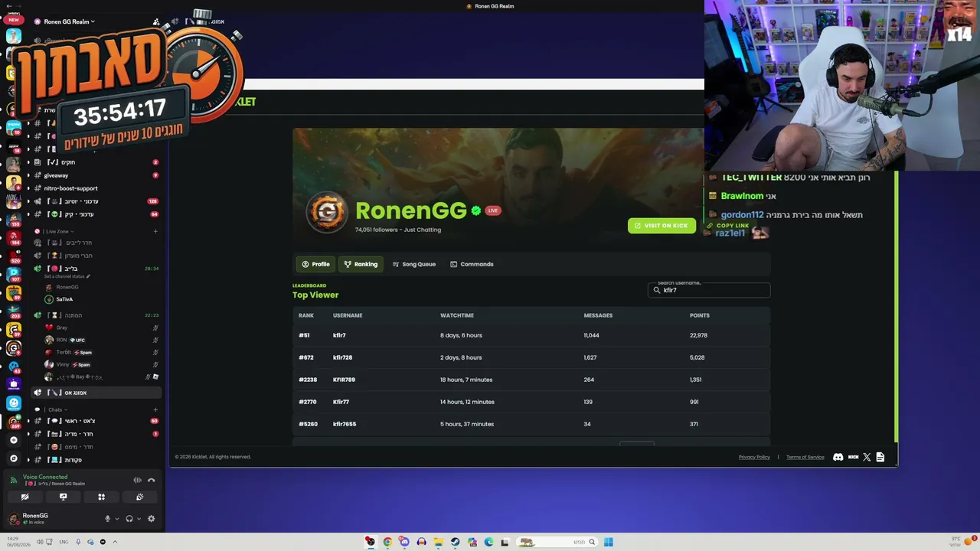Select the kfir7 leaderboard row username
This screenshot has height=551, width=980.
coord(339,335)
